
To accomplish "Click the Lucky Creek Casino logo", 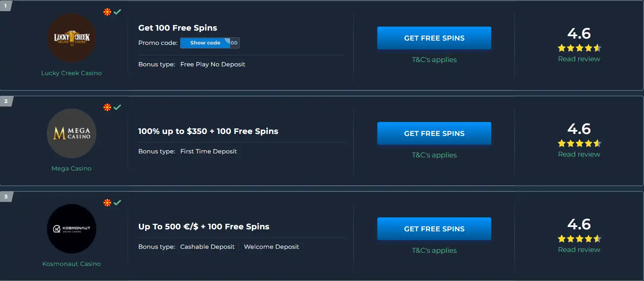I will point(71,38).
